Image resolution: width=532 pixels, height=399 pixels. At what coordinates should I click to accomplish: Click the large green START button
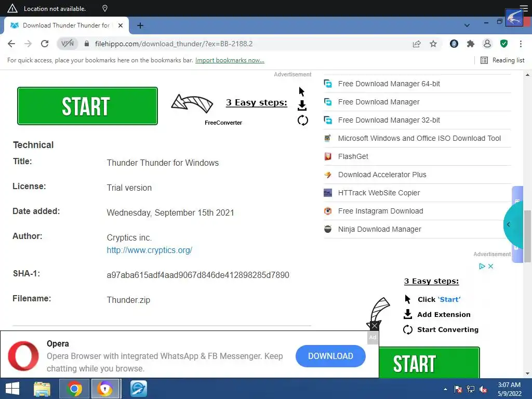(87, 106)
